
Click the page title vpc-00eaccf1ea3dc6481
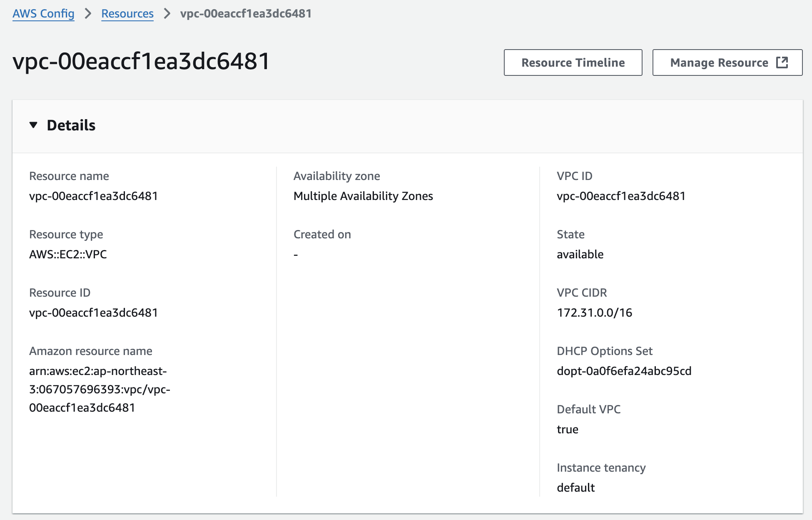click(142, 61)
